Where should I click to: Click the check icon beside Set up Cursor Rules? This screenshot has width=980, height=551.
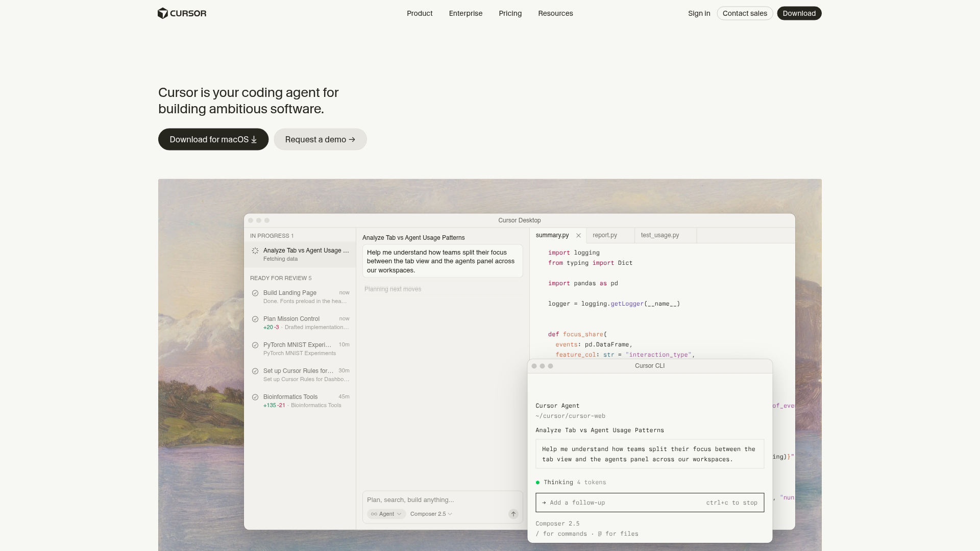[x=255, y=371]
